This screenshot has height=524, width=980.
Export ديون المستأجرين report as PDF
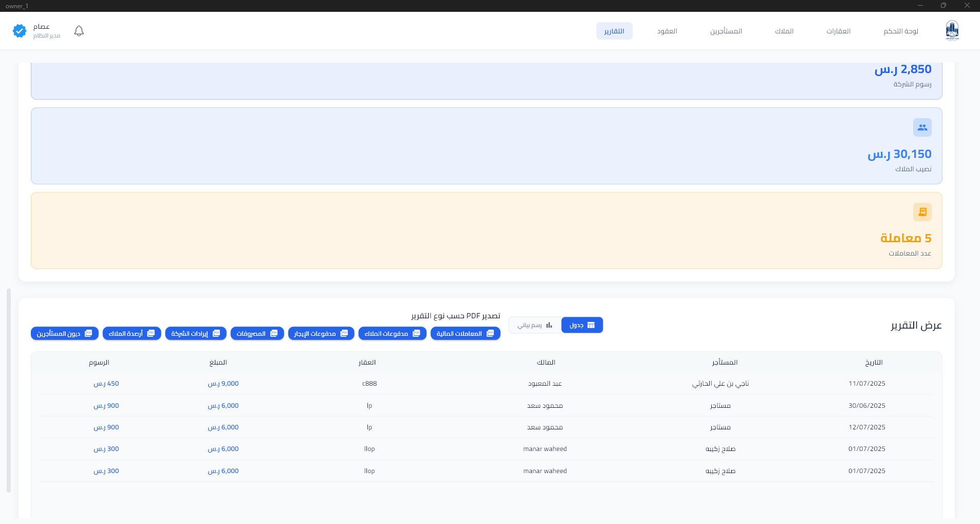point(65,333)
